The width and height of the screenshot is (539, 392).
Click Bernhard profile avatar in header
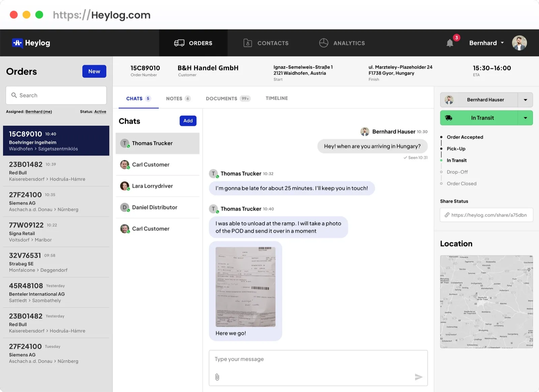pyautogui.click(x=519, y=43)
